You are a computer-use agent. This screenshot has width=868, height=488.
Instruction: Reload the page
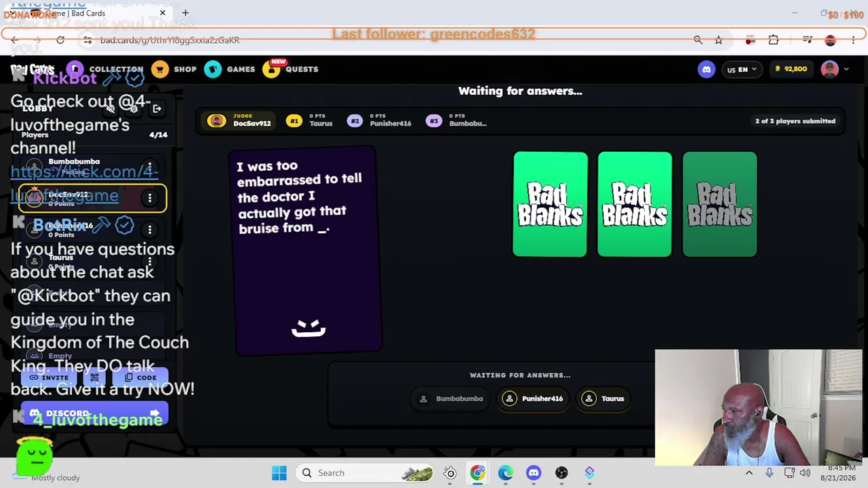pyautogui.click(x=60, y=41)
